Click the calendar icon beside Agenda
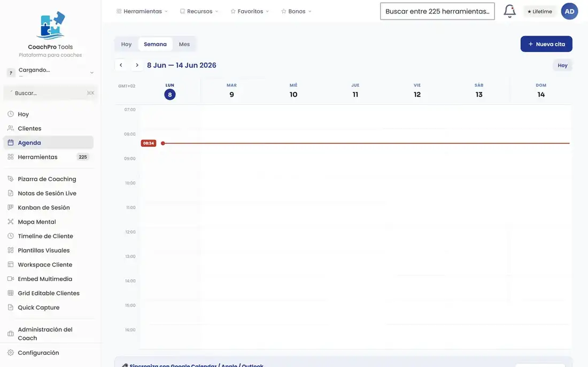 [x=11, y=143]
